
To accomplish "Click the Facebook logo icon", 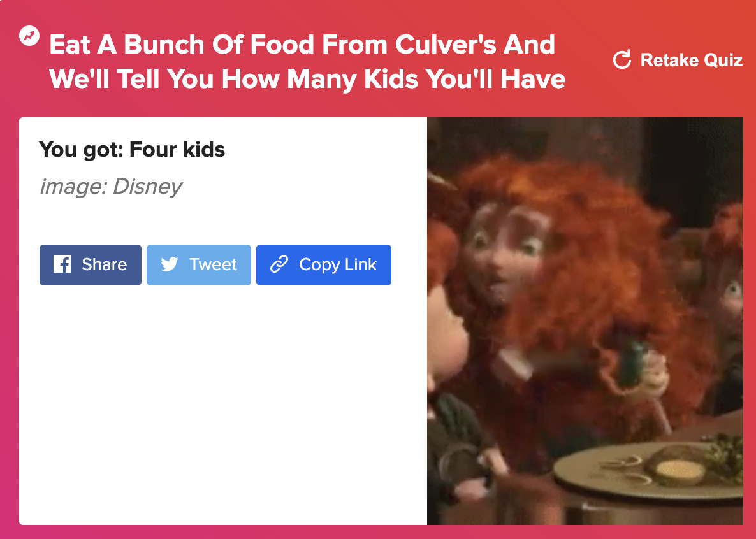I will (x=62, y=264).
